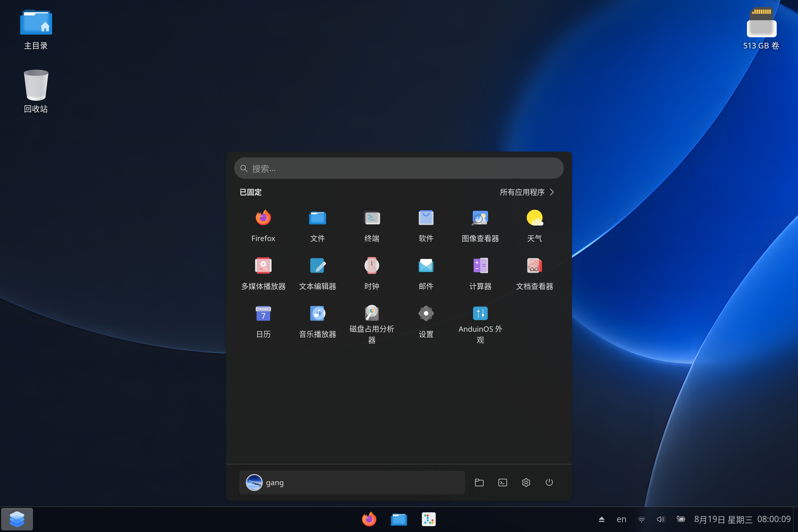This screenshot has width=798, height=532.
Task: Open the gang user account button
Action: point(352,483)
